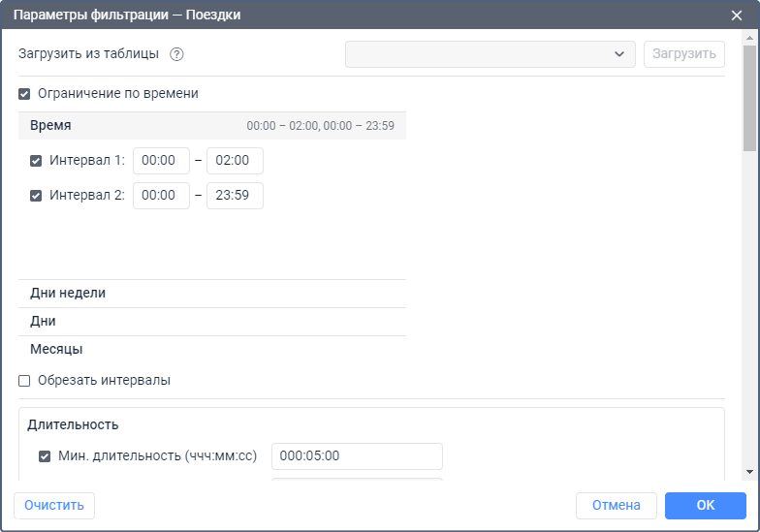Click Interval 2 end time field 23:59
Image resolution: width=760 pixels, height=532 pixels.
point(235,195)
